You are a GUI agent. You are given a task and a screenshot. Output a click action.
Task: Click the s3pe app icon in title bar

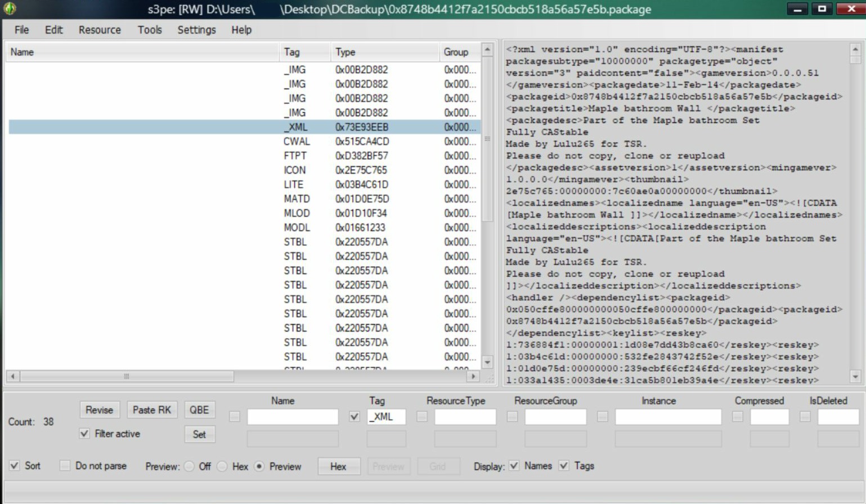point(10,8)
